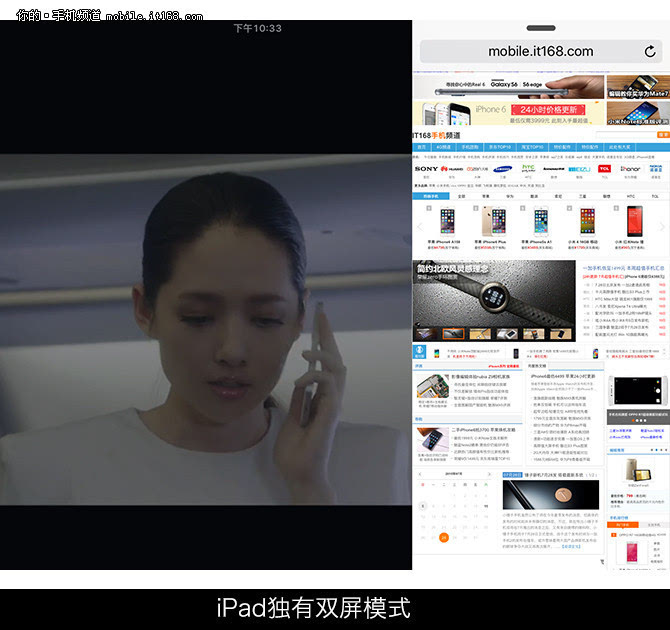Select the highlighted hot phones tab
This screenshot has width=670, height=630.
click(x=431, y=196)
